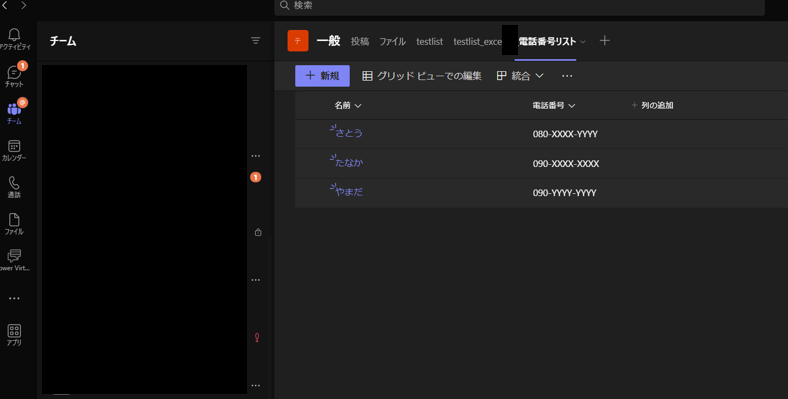Screen dimensions: 788x399
Task: Click in the 検索 search box
Action: coord(520,6)
